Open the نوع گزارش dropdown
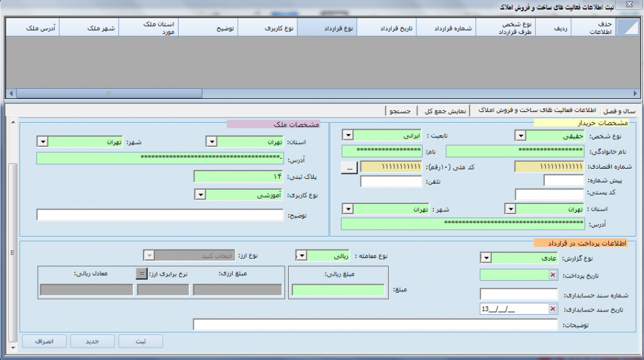The width and height of the screenshot is (644, 360). click(x=486, y=257)
